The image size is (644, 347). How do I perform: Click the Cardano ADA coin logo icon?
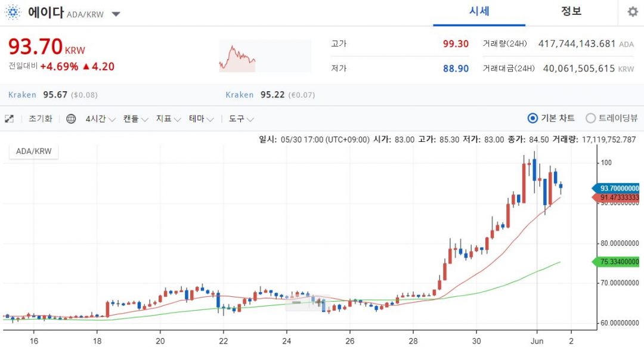13,13
